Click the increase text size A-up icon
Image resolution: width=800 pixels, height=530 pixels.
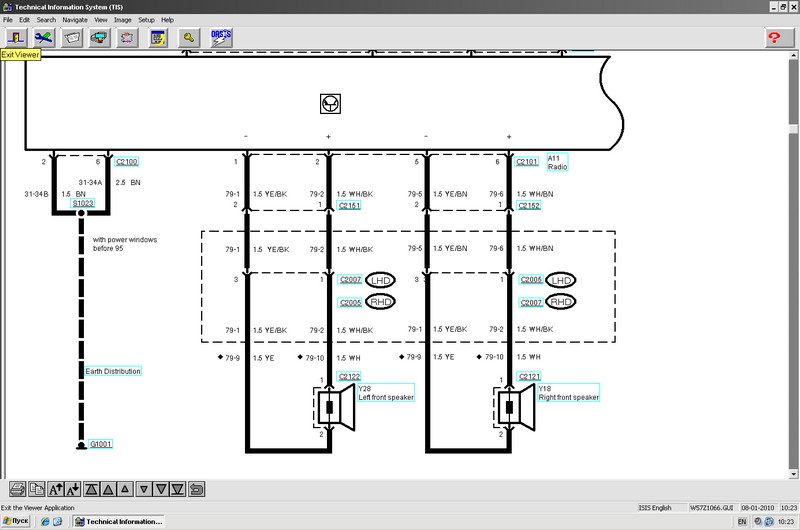[54, 489]
